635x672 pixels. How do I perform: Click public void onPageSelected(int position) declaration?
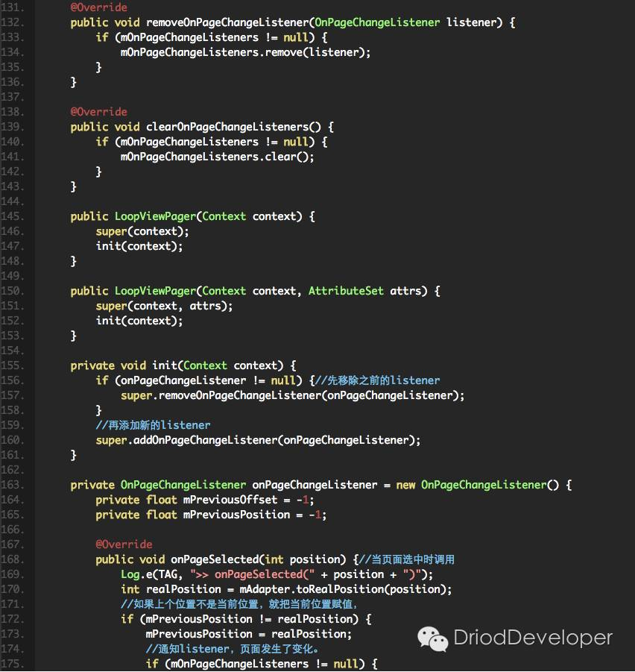pyautogui.click(x=227, y=559)
